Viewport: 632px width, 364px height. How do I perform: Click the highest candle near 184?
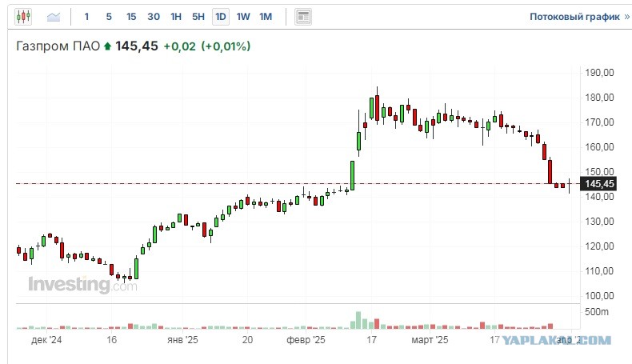(x=378, y=107)
